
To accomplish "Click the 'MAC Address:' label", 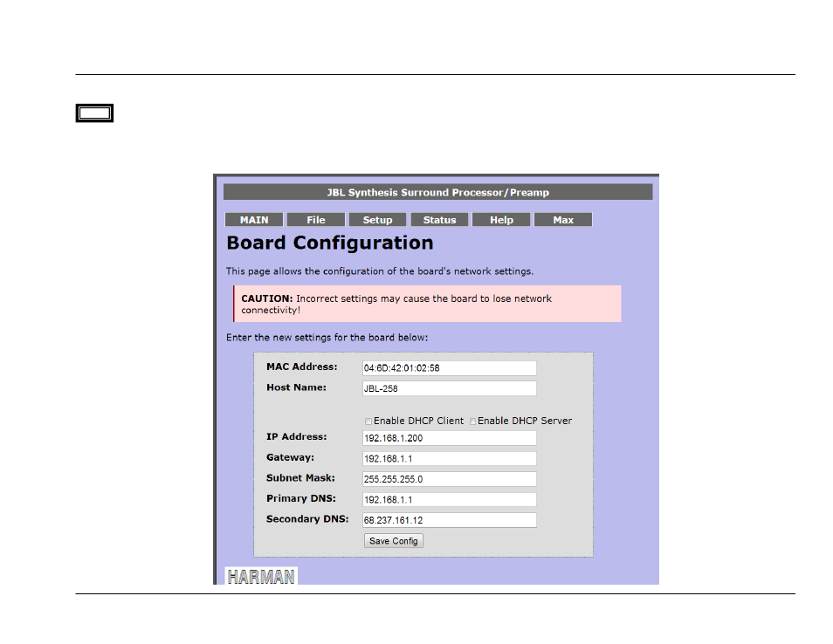I will (302, 367).
